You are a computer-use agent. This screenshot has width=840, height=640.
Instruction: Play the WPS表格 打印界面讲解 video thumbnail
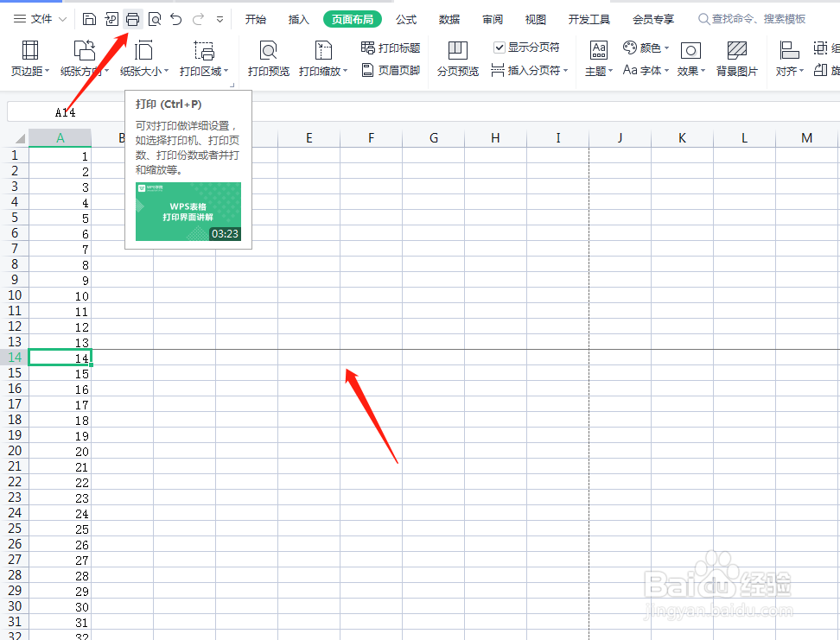click(x=188, y=212)
